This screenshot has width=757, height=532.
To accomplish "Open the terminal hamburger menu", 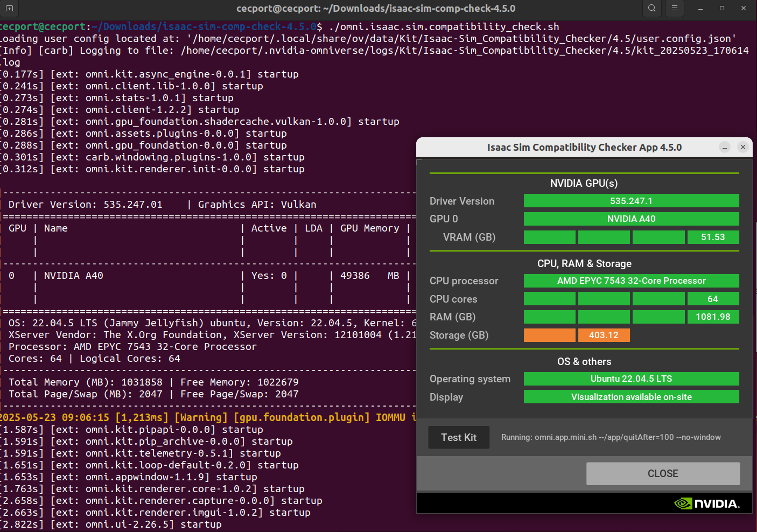I will 674,8.
